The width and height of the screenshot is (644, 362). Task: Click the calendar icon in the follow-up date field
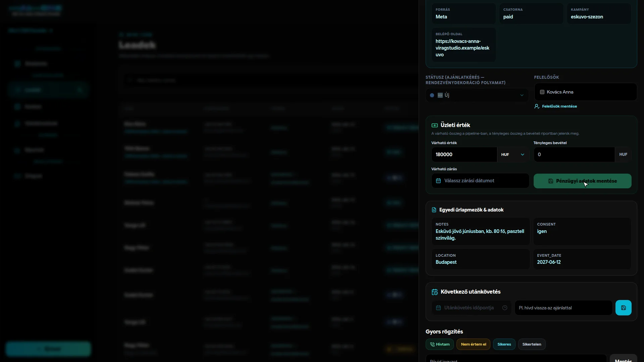(438, 308)
